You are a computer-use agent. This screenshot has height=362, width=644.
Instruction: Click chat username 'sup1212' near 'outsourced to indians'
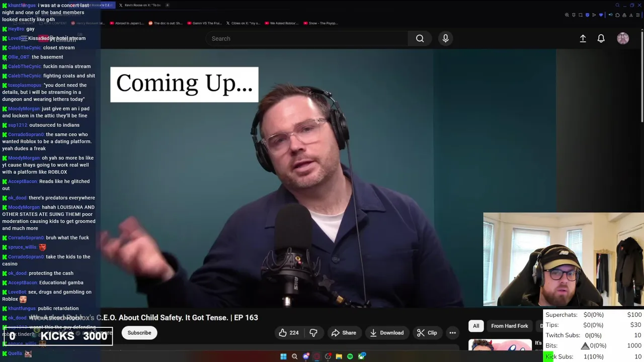point(18,125)
